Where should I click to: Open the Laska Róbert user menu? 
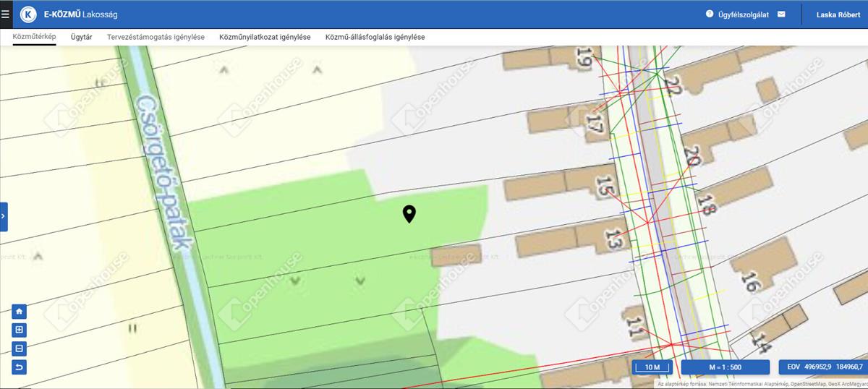[838, 14]
